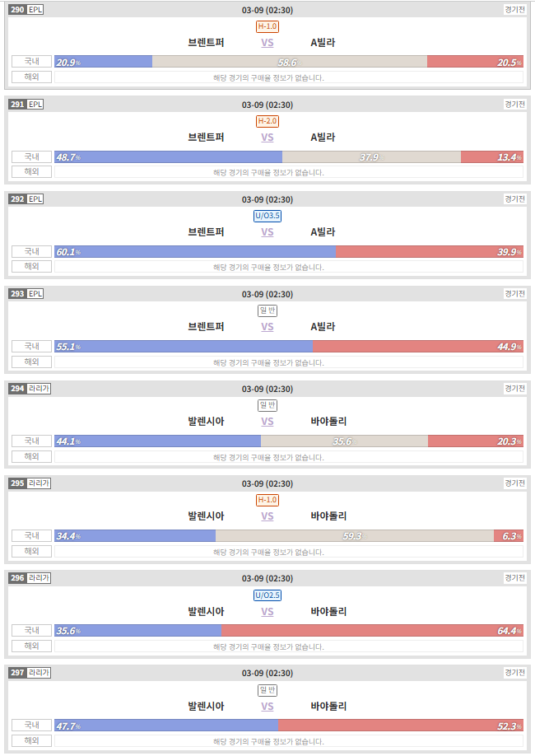Click the H-1.0 handicap badge in match 290
This screenshot has width=535, height=756.
(x=267, y=26)
